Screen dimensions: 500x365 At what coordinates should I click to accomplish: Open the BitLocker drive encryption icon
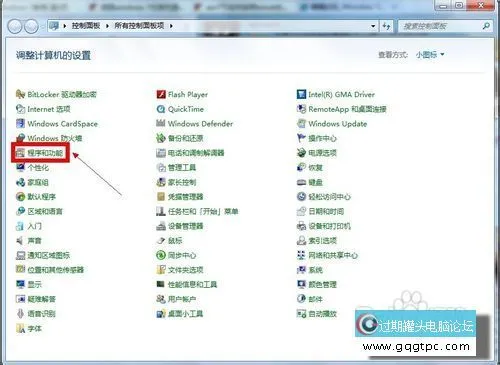point(20,94)
